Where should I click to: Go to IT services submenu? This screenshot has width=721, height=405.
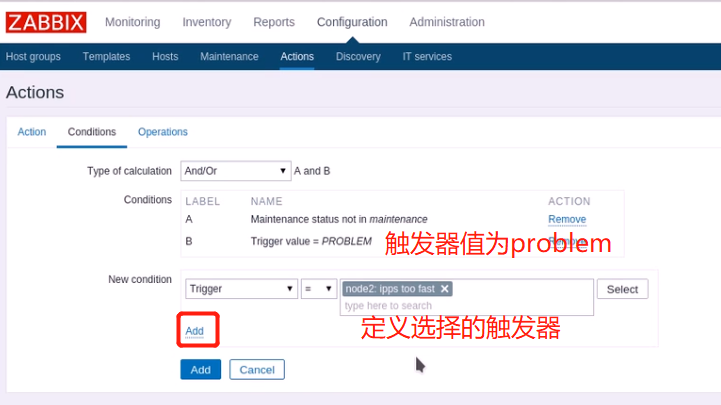427,57
